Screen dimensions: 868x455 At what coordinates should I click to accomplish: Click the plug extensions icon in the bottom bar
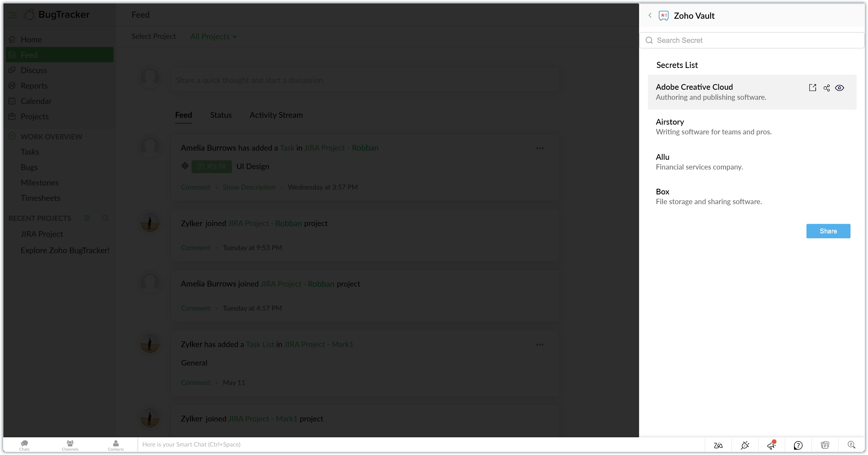click(x=745, y=445)
